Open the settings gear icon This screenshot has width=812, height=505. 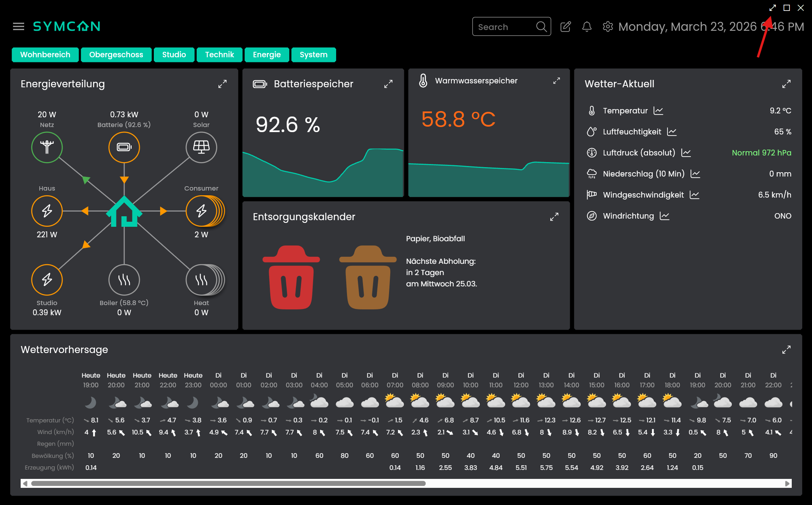tap(608, 26)
